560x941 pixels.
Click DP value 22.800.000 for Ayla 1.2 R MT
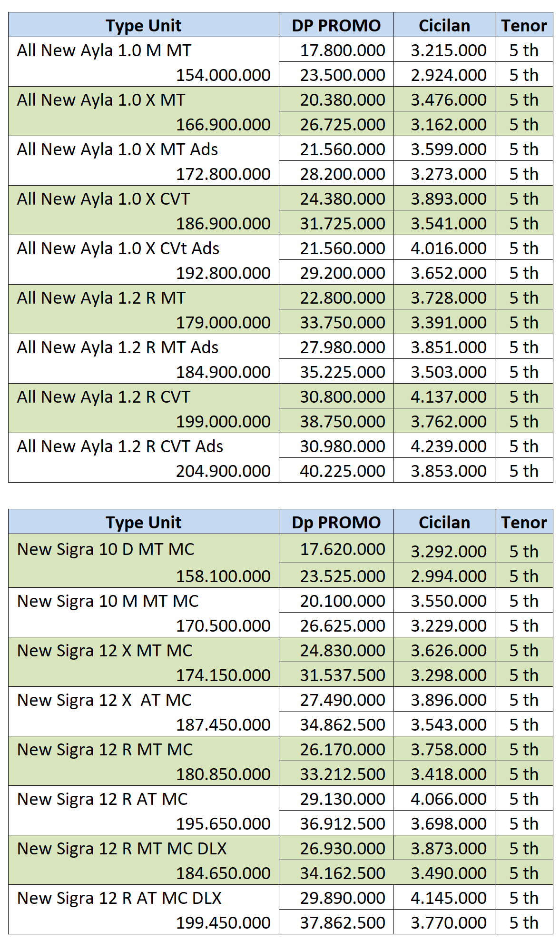tap(342, 297)
